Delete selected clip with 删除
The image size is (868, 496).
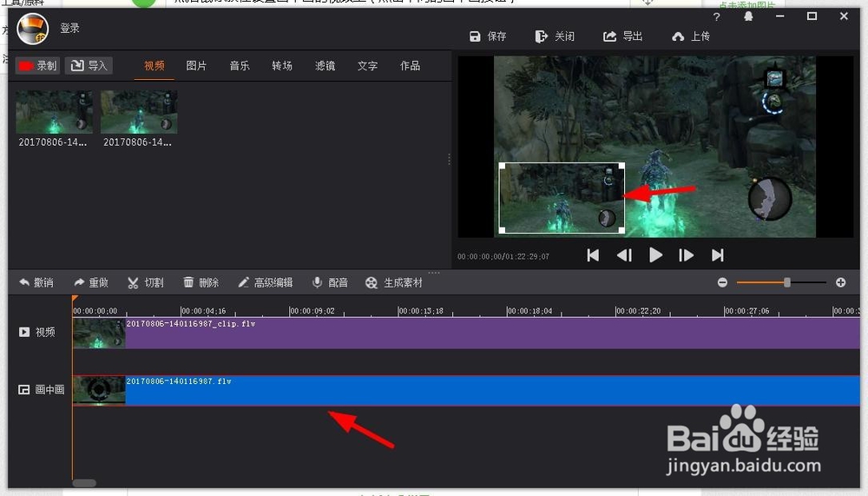[201, 283]
